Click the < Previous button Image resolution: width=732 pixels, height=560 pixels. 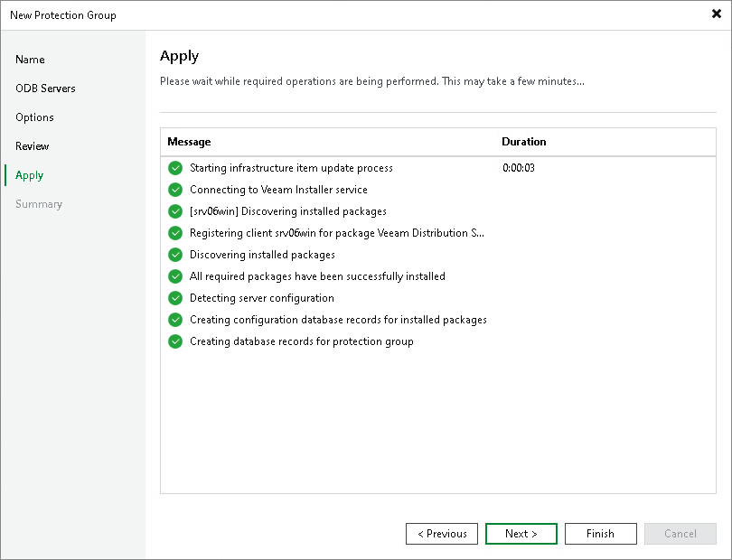(x=442, y=534)
